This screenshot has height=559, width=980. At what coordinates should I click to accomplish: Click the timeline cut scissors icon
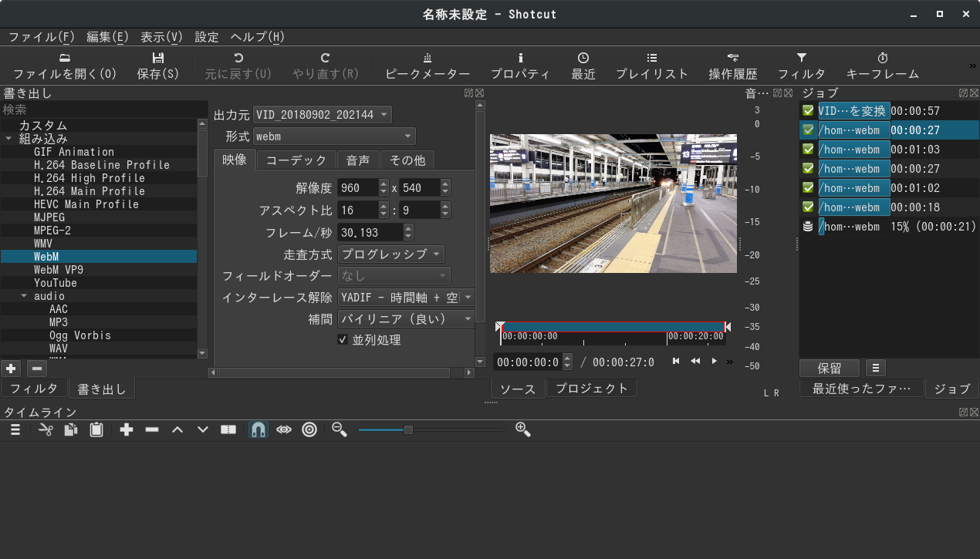click(46, 429)
